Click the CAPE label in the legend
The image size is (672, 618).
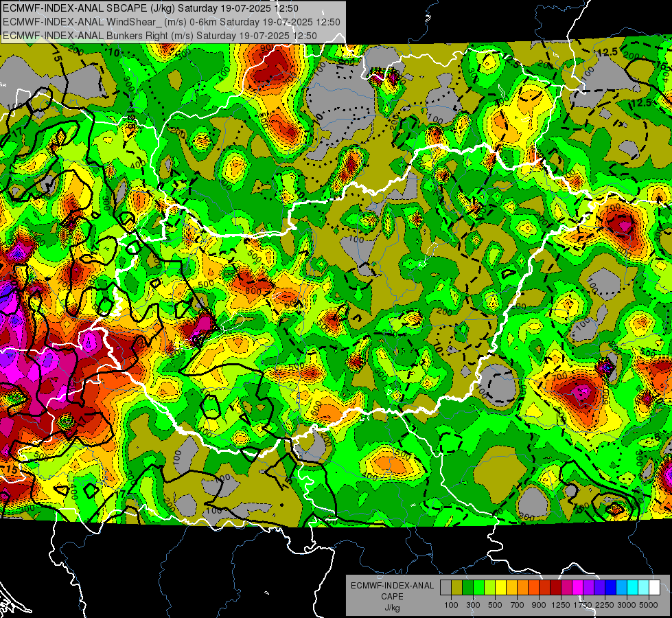coord(392,597)
